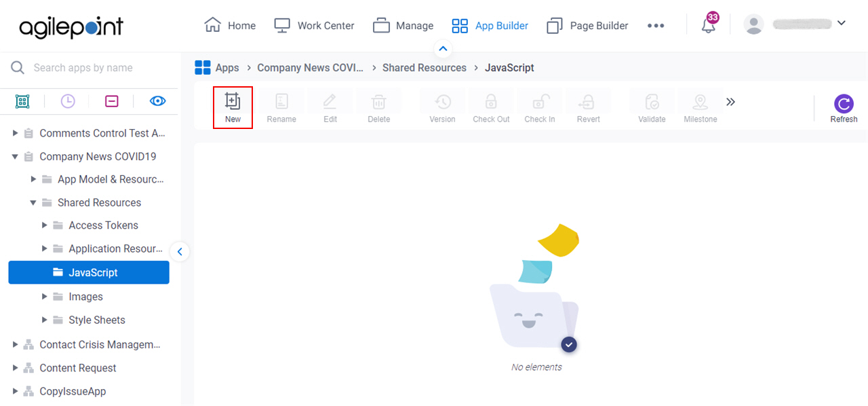Open Shared Resources from the breadcrumb

pyautogui.click(x=424, y=67)
